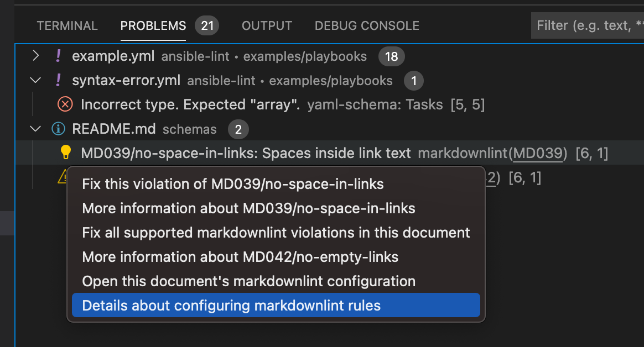This screenshot has height=347, width=644.
Task: Click the problems Filter input field
Action: coord(586,25)
